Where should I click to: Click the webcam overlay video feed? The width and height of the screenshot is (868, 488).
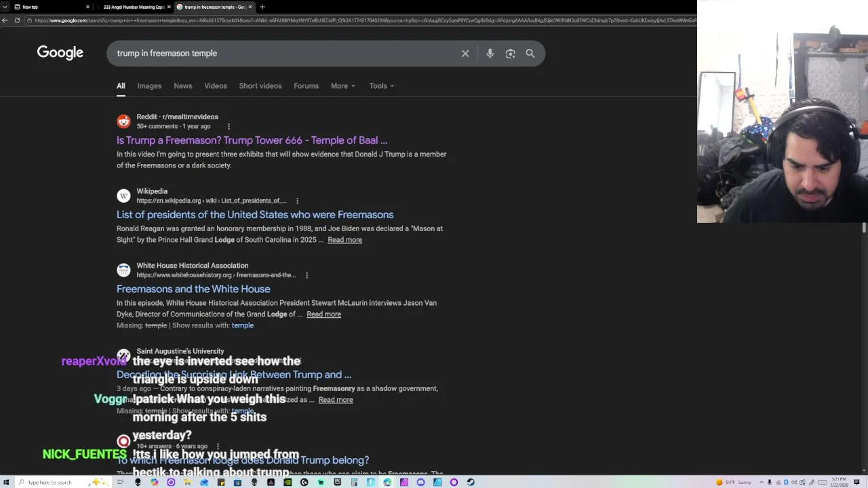click(x=783, y=111)
